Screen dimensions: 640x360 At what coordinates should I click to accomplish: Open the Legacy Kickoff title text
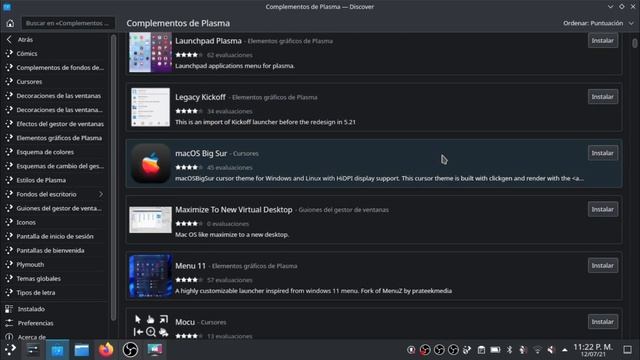coord(200,97)
